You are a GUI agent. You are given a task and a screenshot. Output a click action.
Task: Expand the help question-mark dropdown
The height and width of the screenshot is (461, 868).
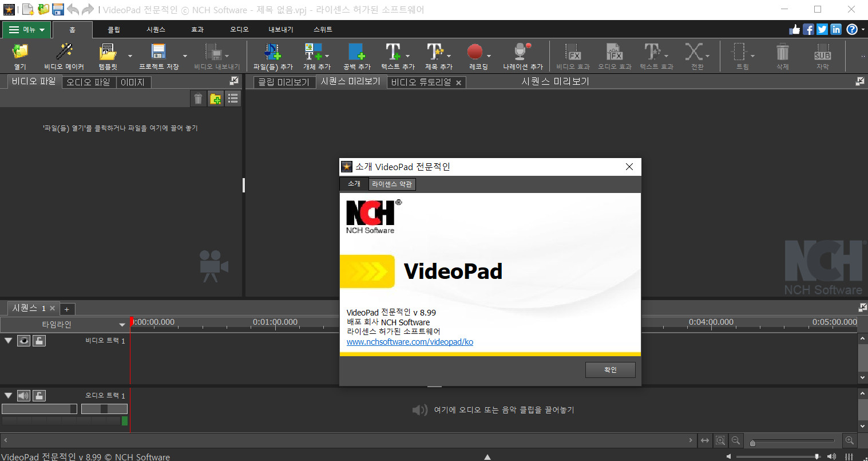tap(863, 30)
